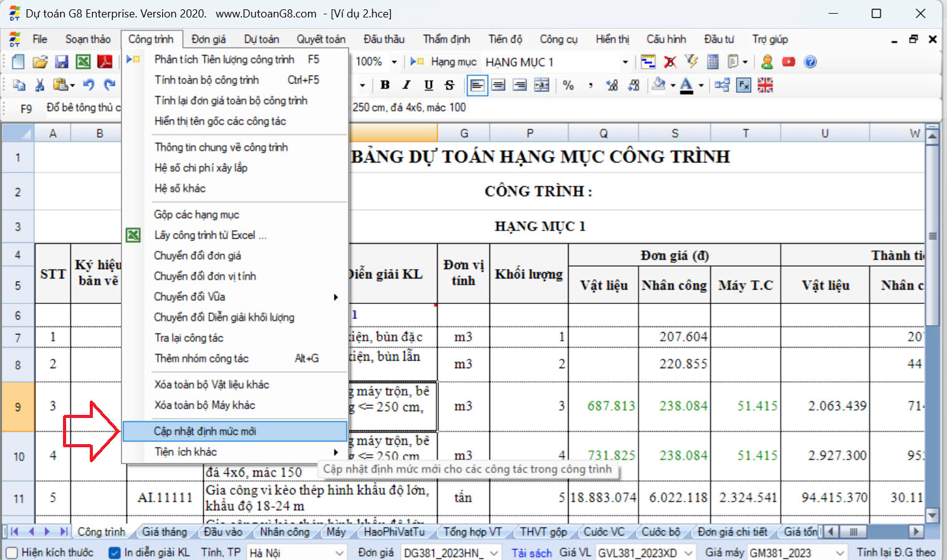Click the blue help question icon
This screenshot has height=560, width=947.
click(810, 62)
